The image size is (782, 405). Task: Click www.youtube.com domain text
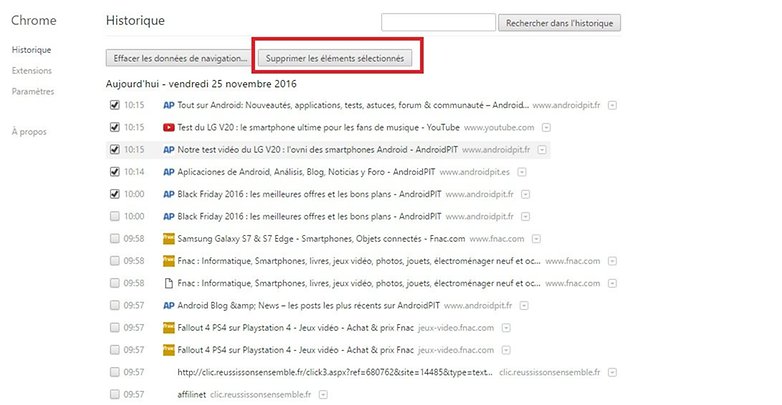[499, 128]
